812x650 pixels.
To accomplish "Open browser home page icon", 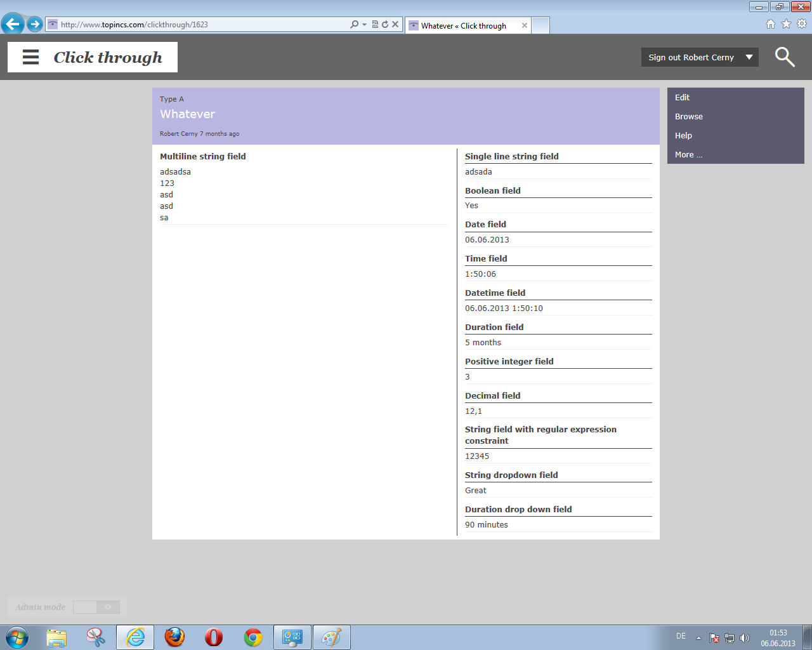I will (771, 24).
